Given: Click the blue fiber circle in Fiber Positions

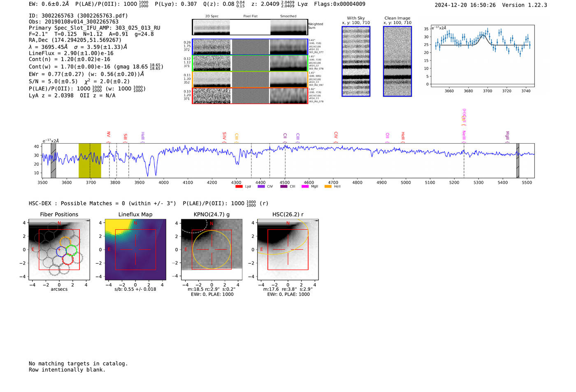Looking at the screenshot, I should click(x=61, y=251).
